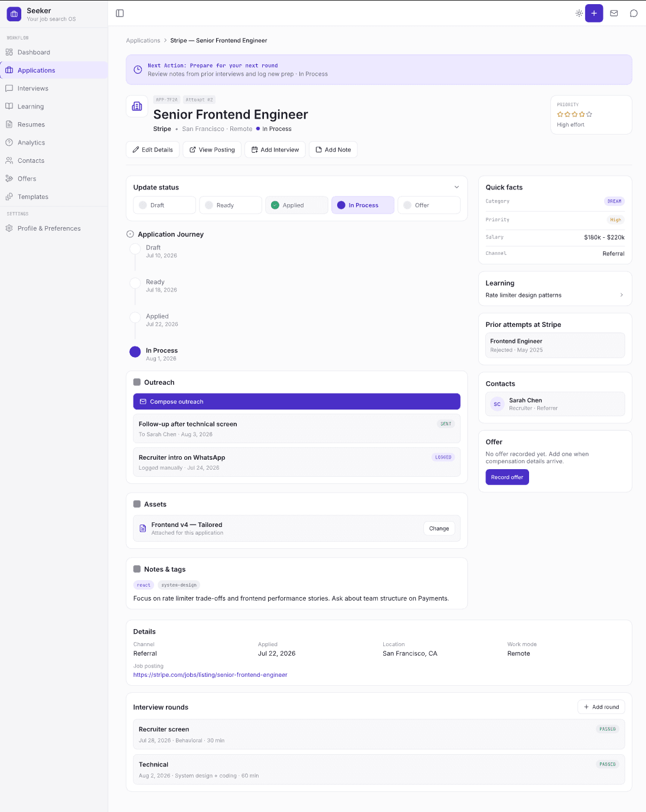Click the Dashboard grid icon in sidebar
Image resolution: width=646 pixels, height=812 pixels.
tap(9, 52)
